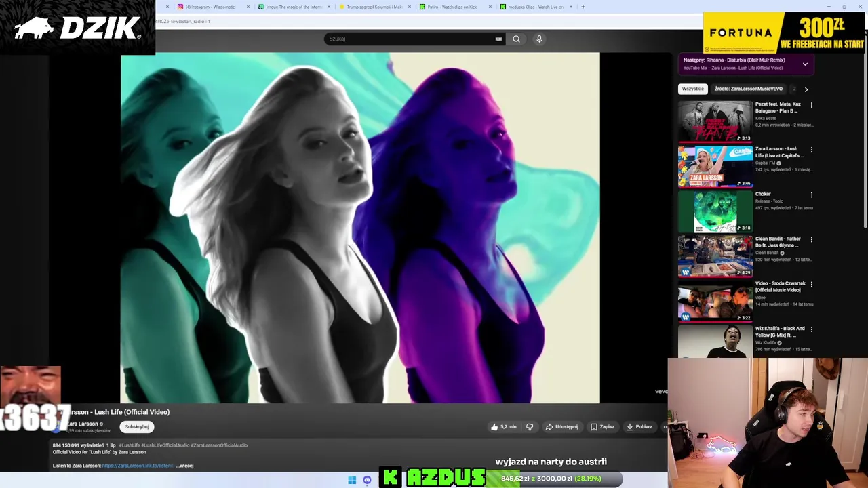The height and width of the screenshot is (488, 868).
Task: Open a new browser tab with plus
Action: [583, 7]
